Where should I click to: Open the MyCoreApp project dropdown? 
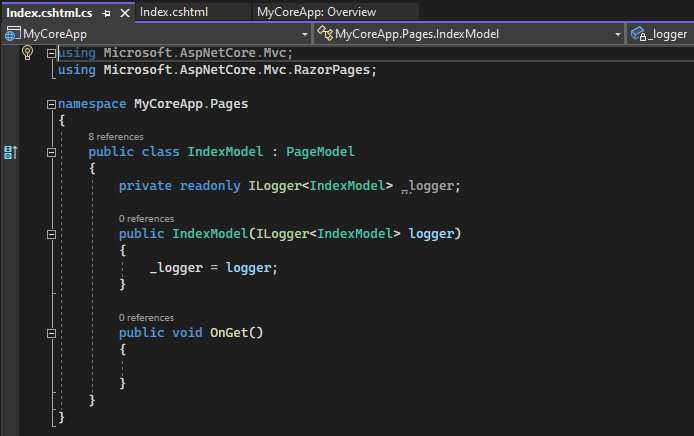[x=305, y=34]
